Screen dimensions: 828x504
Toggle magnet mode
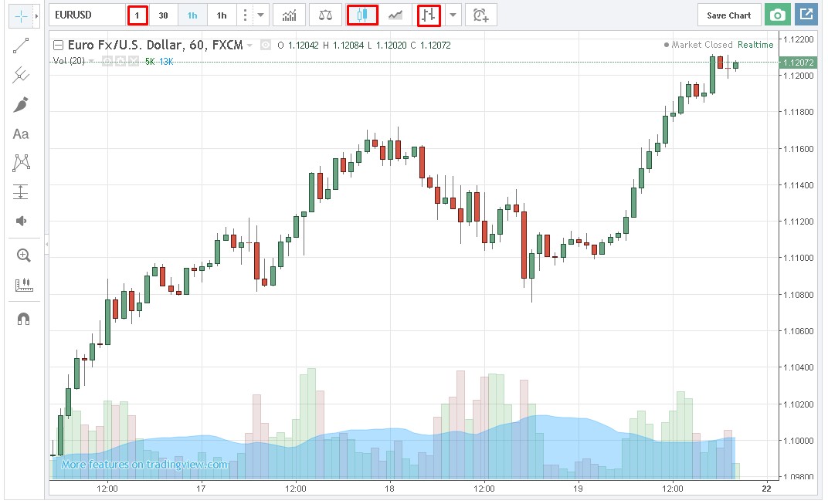point(23,319)
